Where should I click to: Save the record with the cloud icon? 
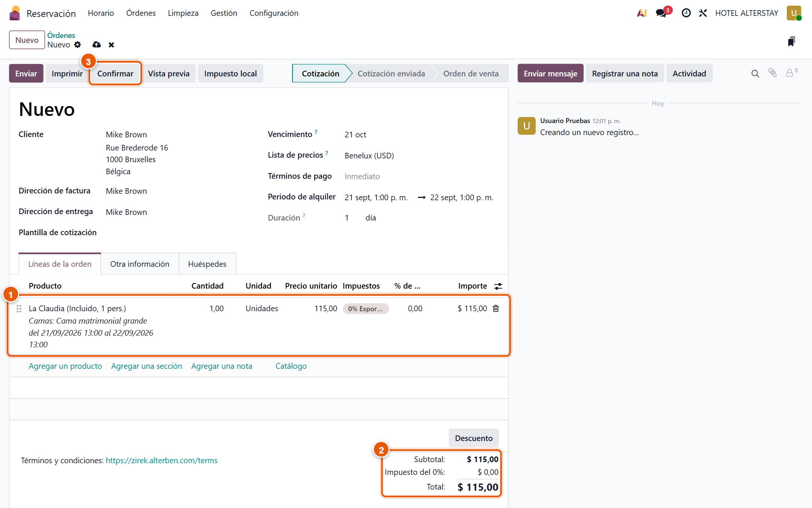[97, 45]
